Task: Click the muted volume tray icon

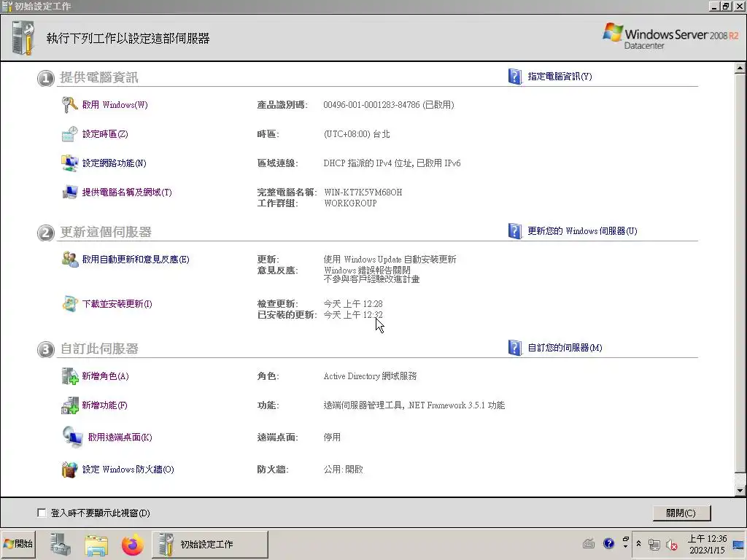Action: click(x=672, y=545)
